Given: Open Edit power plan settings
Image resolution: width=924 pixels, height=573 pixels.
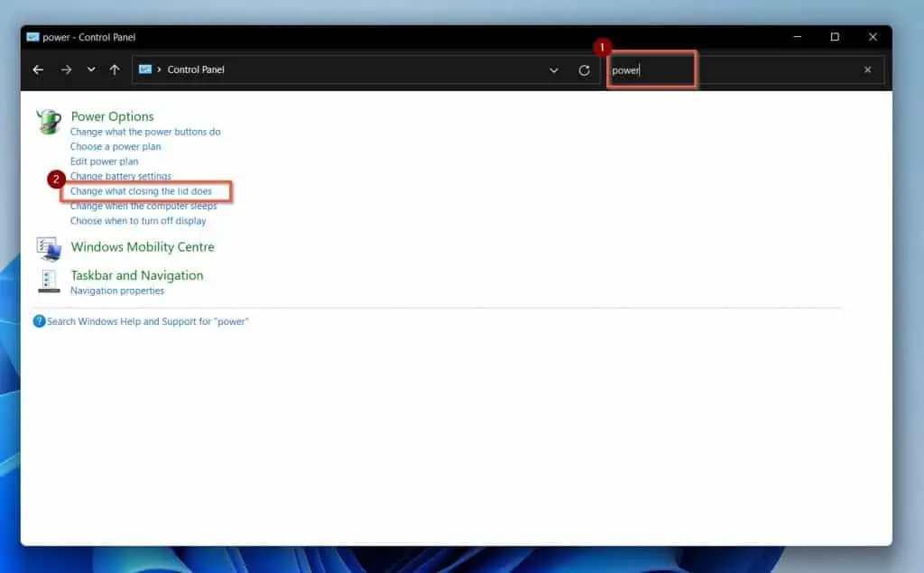Looking at the screenshot, I should coord(104,161).
